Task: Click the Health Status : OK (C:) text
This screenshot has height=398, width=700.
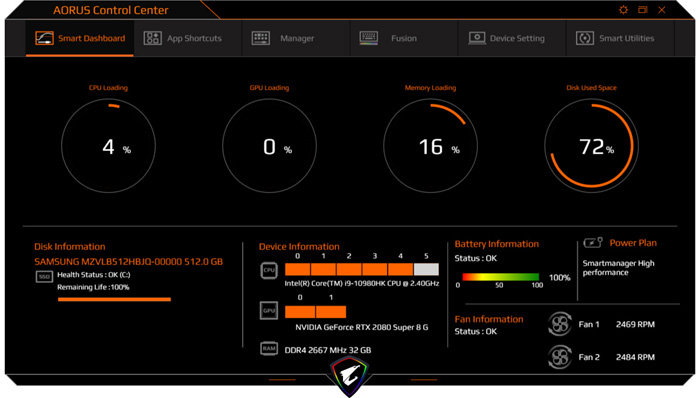Action: [x=94, y=275]
